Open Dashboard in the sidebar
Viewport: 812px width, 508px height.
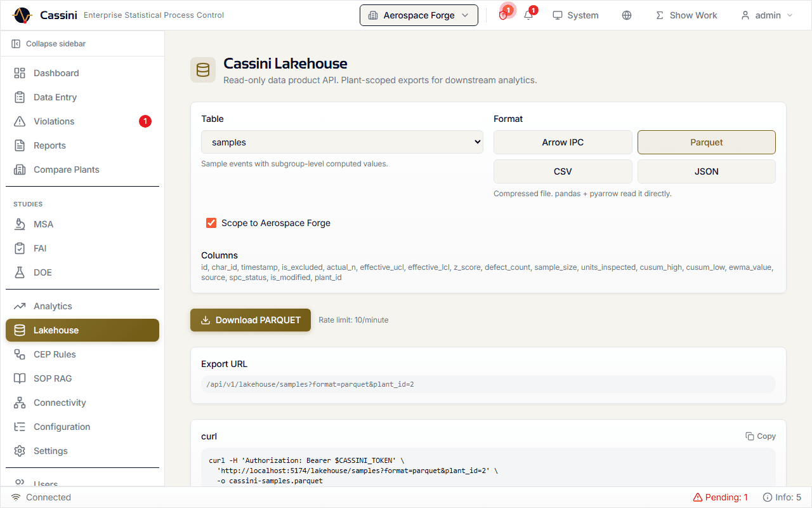pyautogui.click(x=82, y=73)
